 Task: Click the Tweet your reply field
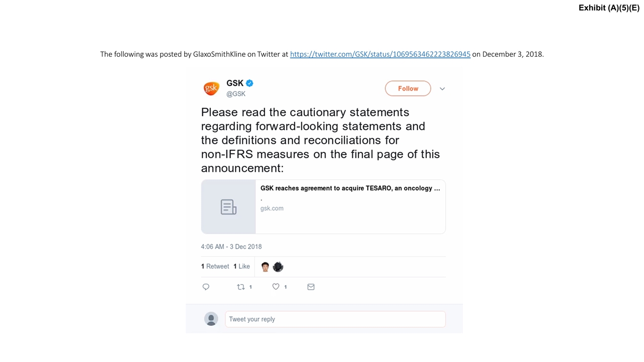coord(335,319)
